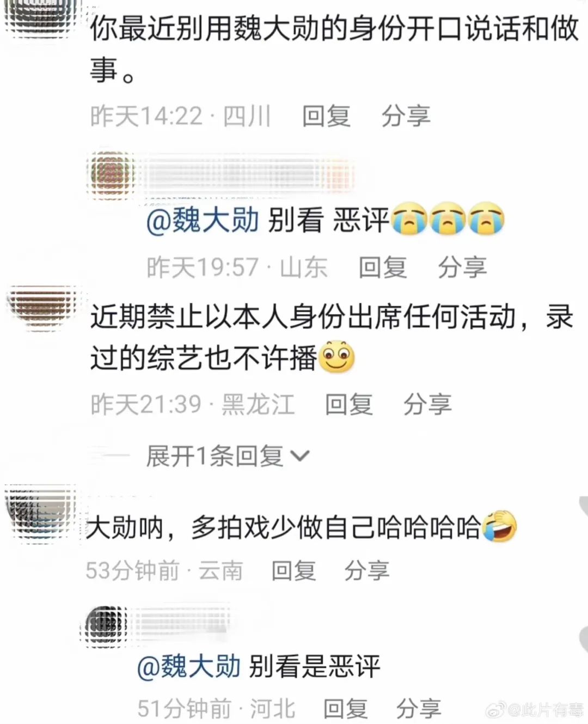
Task: Click 分享 under the 四川 comment
Action: [x=406, y=116]
